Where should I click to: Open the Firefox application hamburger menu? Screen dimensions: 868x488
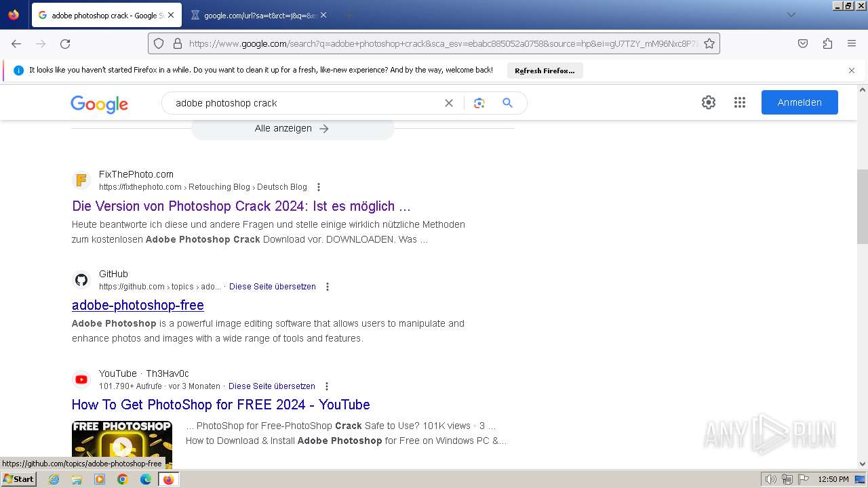click(x=852, y=43)
